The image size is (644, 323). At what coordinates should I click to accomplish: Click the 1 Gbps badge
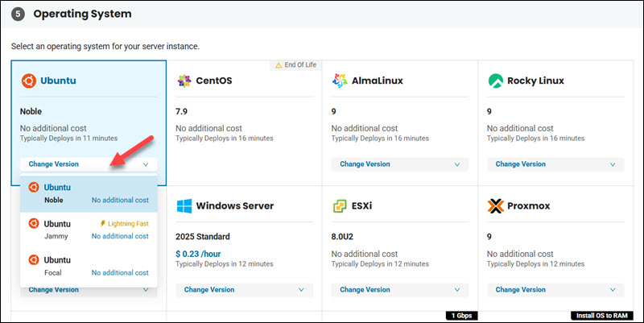tap(461, 316)
